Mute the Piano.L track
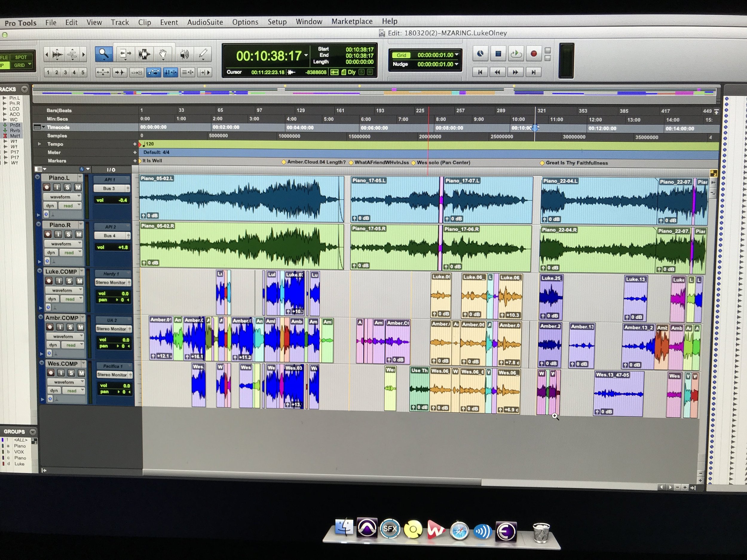The width and height of the screenshot is (747, 560). click(78, 187)
